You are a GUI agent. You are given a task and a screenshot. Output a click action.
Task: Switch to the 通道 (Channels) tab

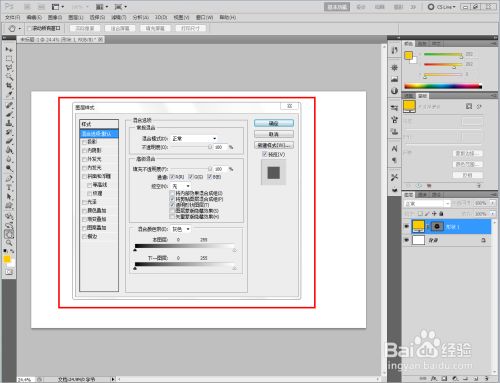[422, 194]
